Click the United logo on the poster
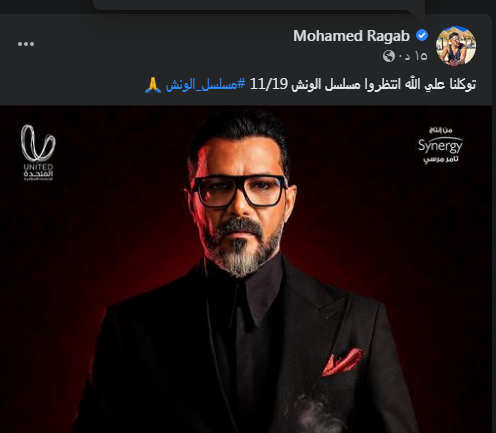This screenshot has width=496, height=433. pyautogui.click(x=38, y=152)
